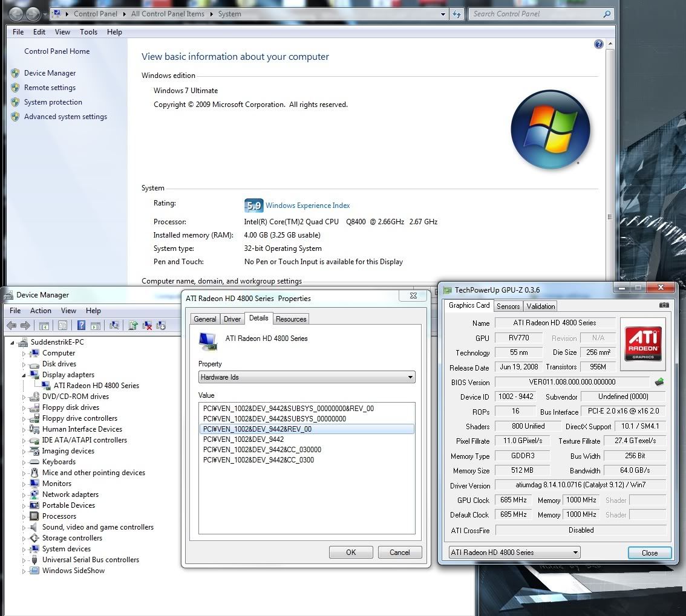Expand the Monitors node
Screen dimensions: 686x616
pos(24,484)
